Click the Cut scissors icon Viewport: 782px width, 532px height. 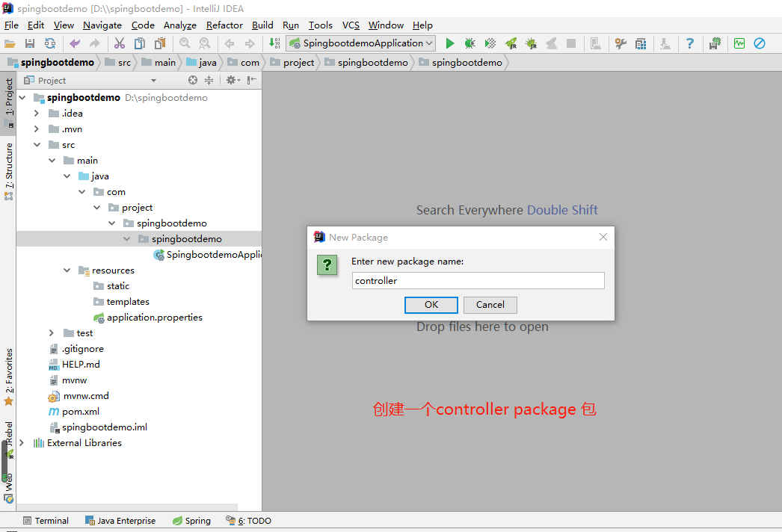click(x=119, y=44)
